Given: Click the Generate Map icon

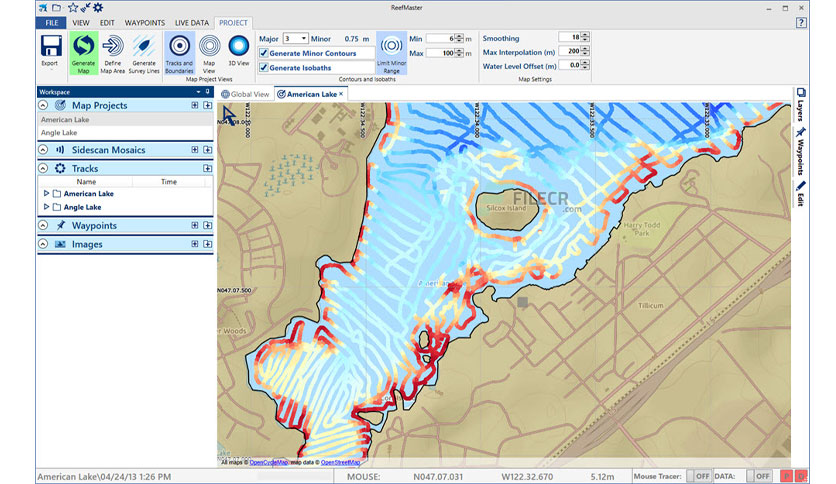Looking at the screenshot, I should [83, 46].
